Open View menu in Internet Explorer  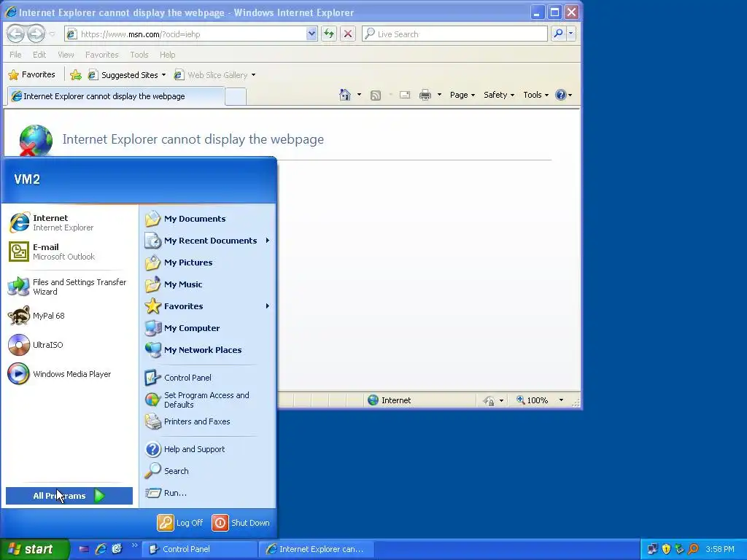pyautogui.click(x=66, y=55)
